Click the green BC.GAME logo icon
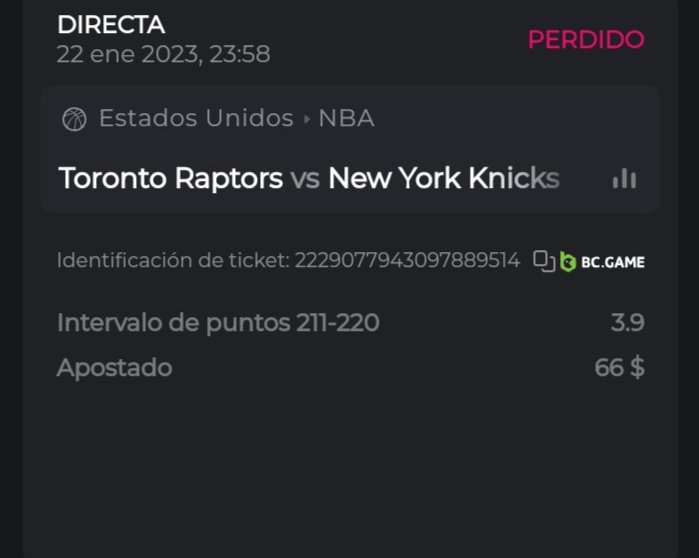699x558 pixels. pyautogui.click(x=568, y=262)
